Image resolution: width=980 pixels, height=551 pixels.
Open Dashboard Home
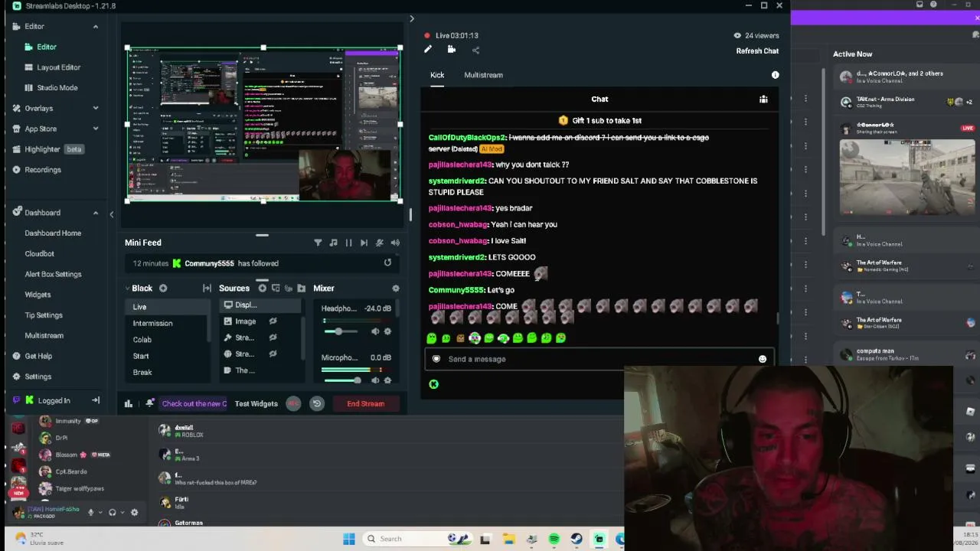[53, 233]
